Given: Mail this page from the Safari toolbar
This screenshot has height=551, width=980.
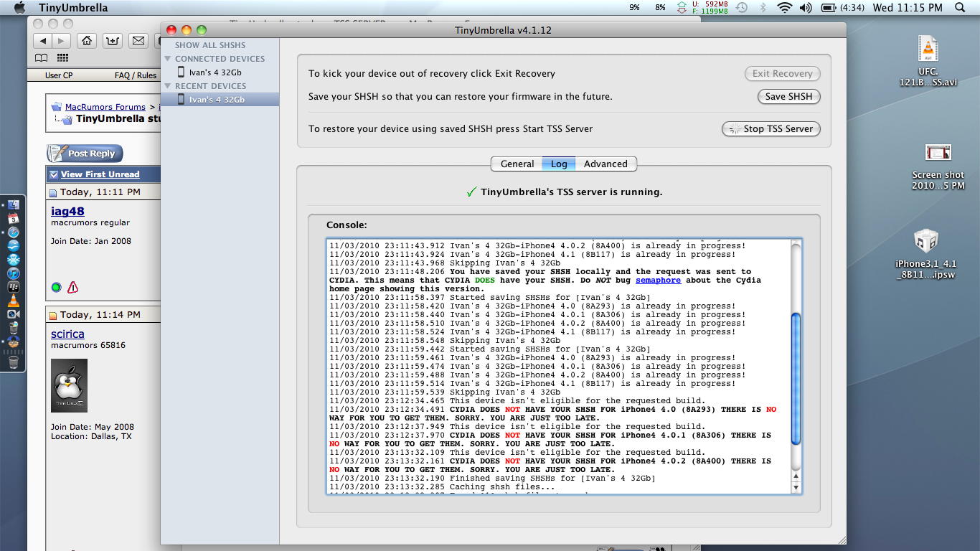Looking at the screenshot, I should point(138,41).
